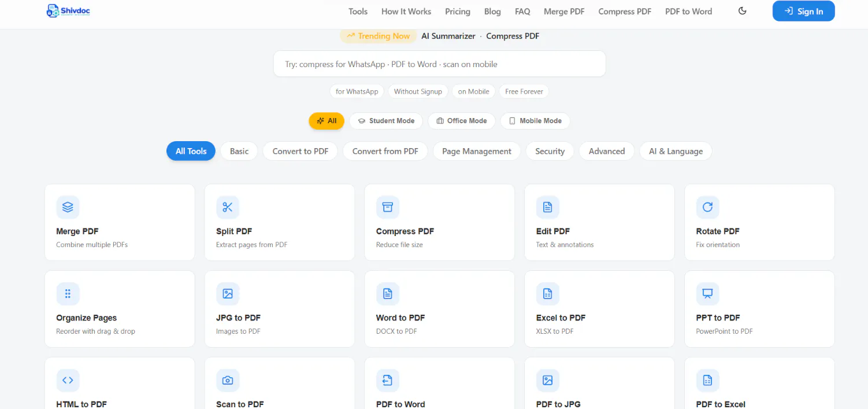Click the JPG to PDF image icon
This screenshot has width=868, height=409.
[228, 294]
